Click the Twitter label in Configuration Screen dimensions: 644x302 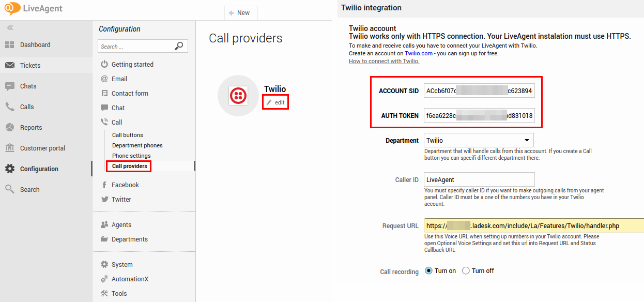[121, 200]
